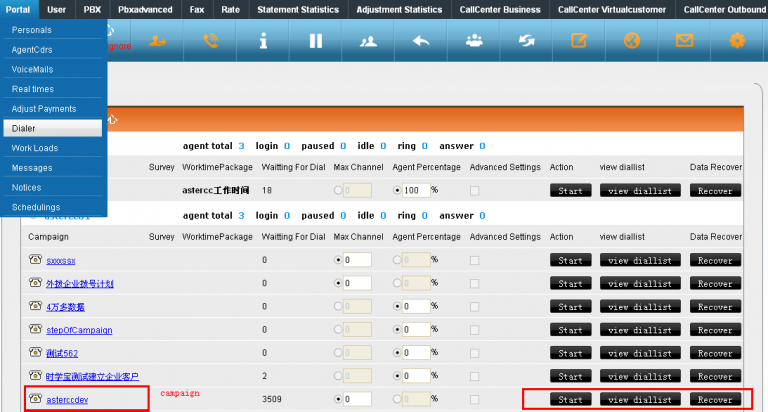Select Agent Percentage radio for sxxxssx row
Image resolution: width=768 pixels, height=412 pixels.
[x=397, y=260]
